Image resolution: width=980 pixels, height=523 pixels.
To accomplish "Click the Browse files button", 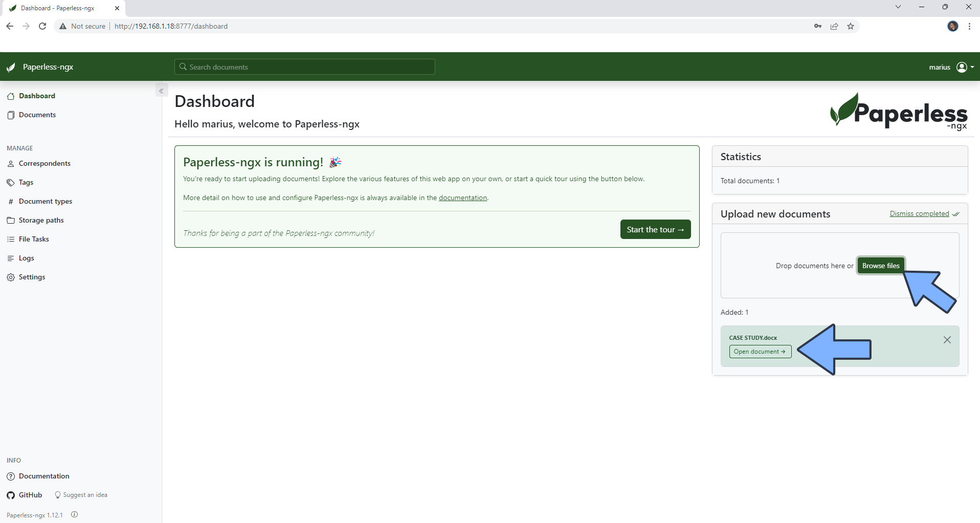I will (881, 266).
